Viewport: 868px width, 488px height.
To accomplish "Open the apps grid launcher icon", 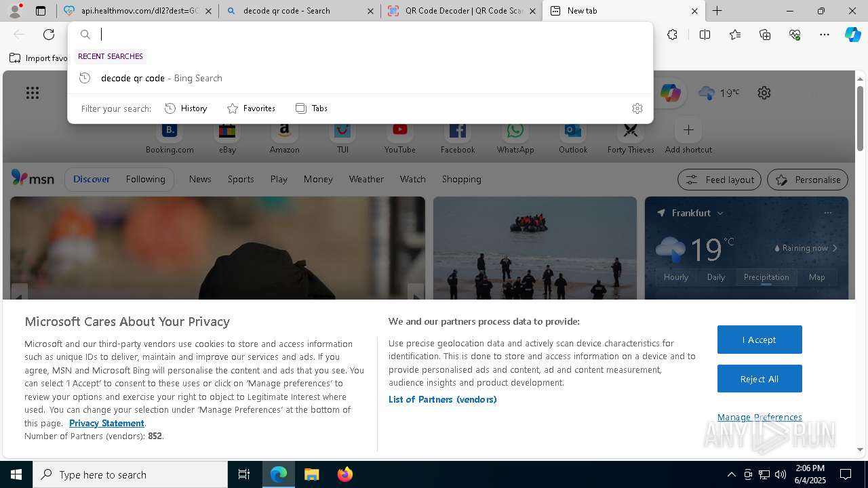I will pyautogui.click(x=33, y=93).
